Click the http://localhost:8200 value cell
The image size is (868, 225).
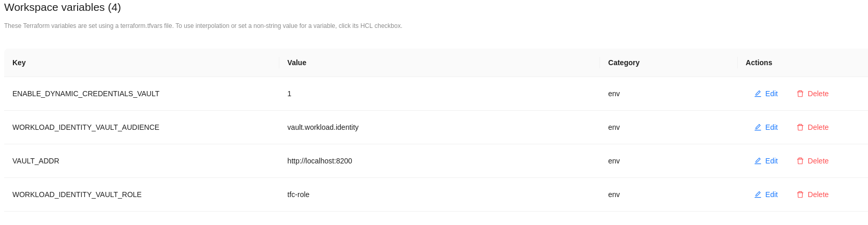[x=320, y=161]
